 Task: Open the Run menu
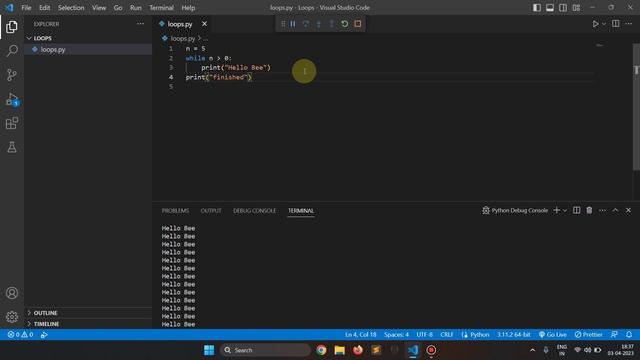tap(136, 8)
